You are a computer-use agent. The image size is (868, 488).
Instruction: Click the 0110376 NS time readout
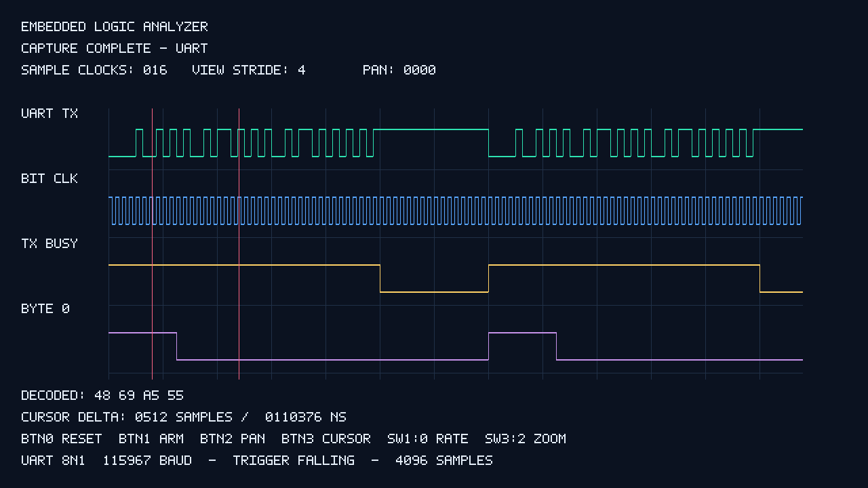(x=306, y=418)
